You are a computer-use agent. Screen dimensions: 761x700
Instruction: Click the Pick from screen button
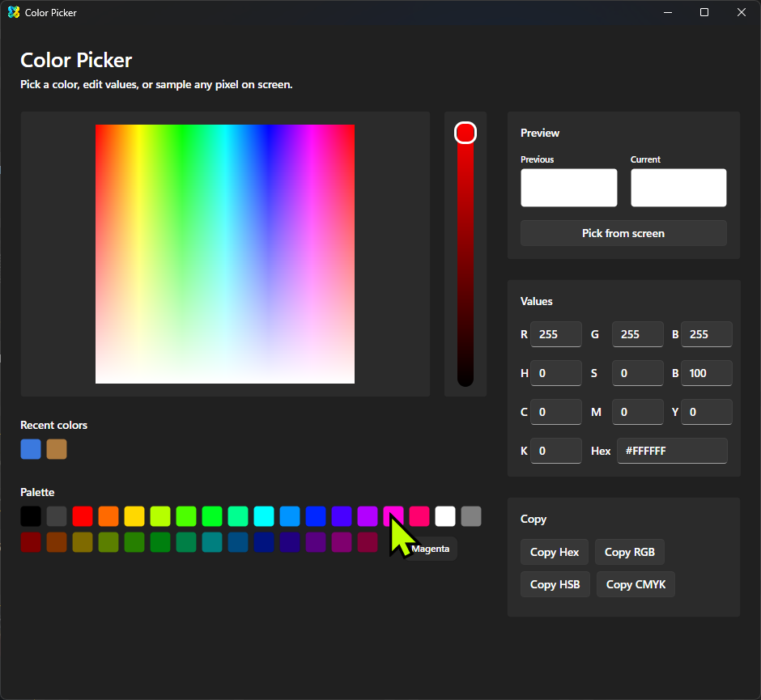click(x=623, y=233)
